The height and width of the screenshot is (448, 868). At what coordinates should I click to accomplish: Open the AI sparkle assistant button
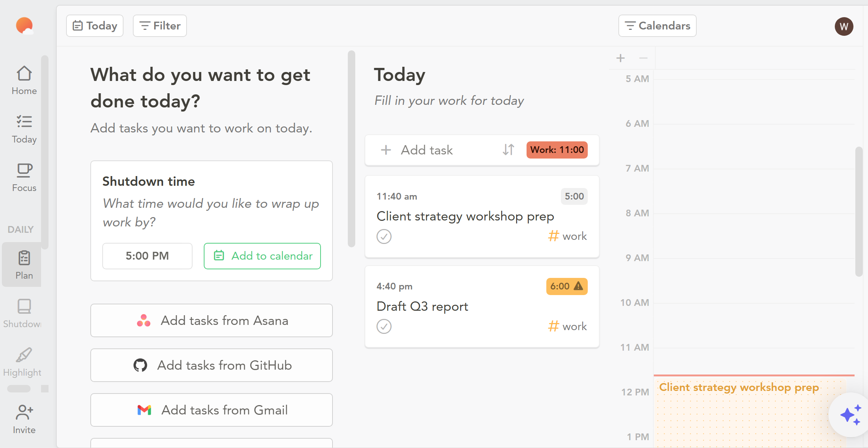(x=851, y=415)
